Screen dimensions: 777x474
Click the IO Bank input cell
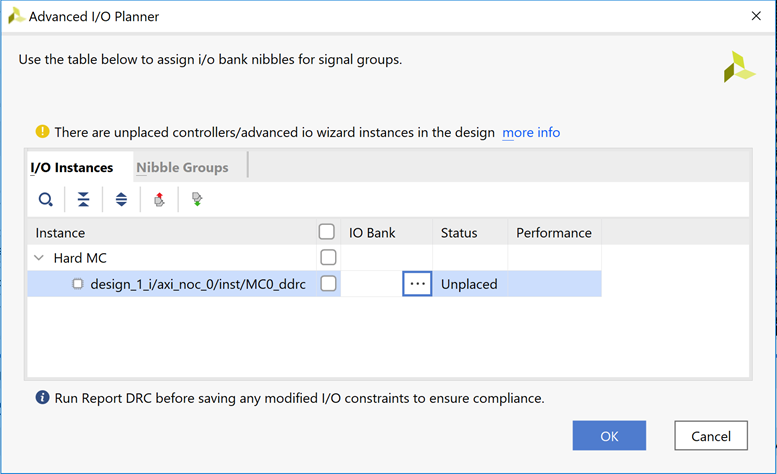tap(372, 284)
